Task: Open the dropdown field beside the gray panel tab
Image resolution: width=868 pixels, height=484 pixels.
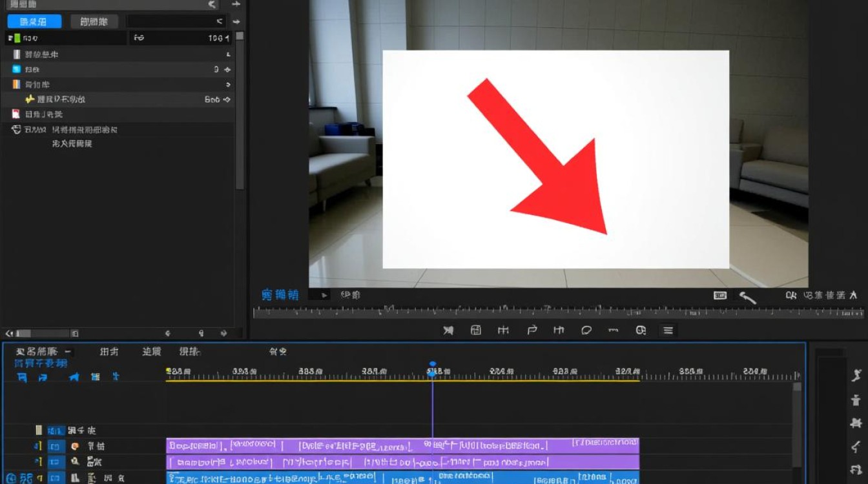Action: click(176, 21)
